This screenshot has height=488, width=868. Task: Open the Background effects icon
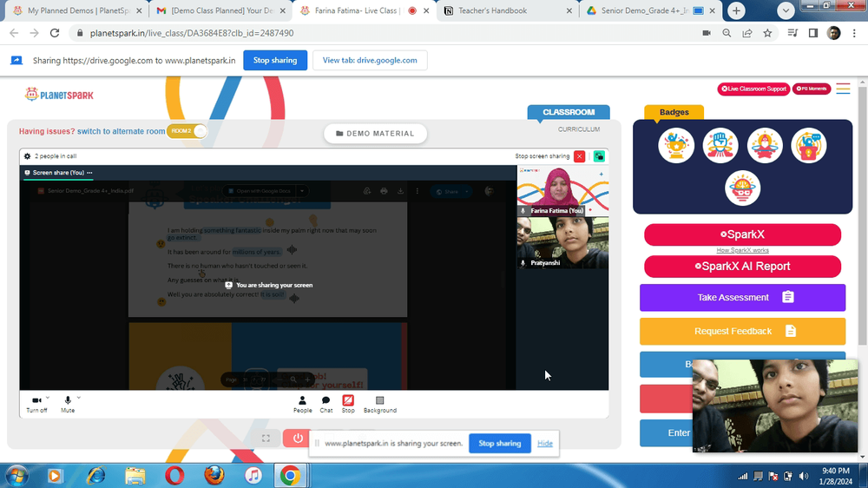380,405
